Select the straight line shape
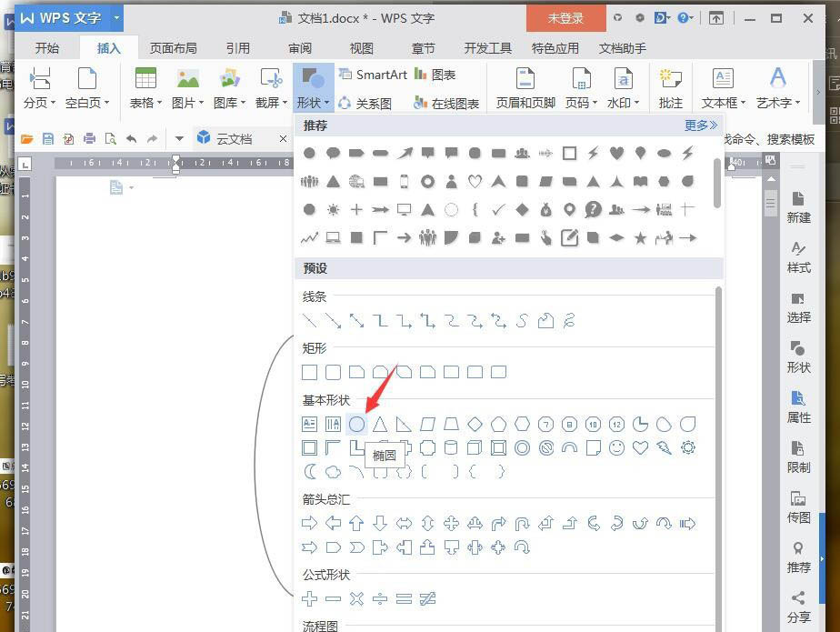This screenshot has height=632, width=840. [x=310, y=321]
